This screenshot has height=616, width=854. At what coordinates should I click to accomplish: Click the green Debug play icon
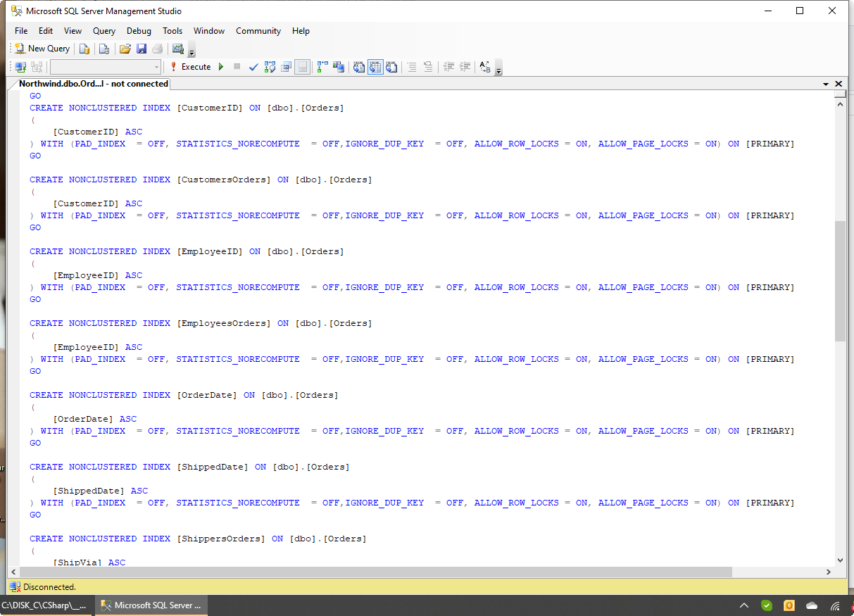(x=221, y=67)
